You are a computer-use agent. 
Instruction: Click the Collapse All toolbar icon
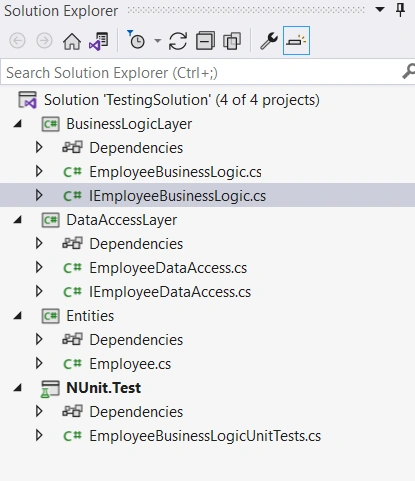tap(205, 41)
